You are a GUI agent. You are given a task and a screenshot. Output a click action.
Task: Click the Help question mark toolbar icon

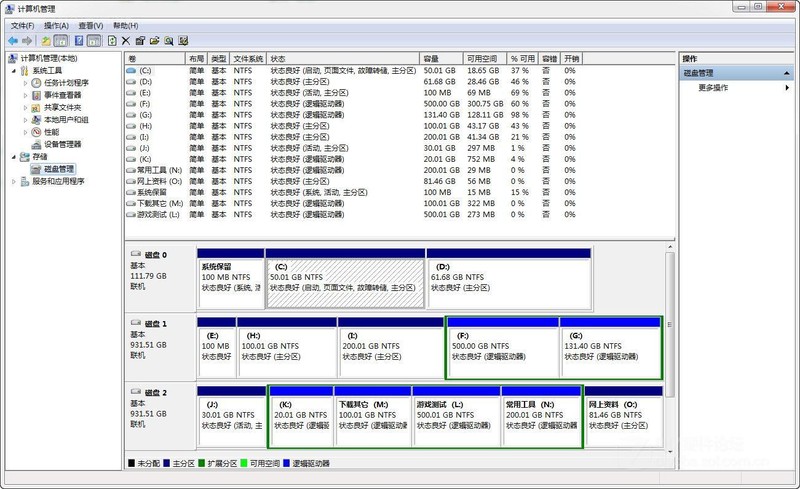77,41
